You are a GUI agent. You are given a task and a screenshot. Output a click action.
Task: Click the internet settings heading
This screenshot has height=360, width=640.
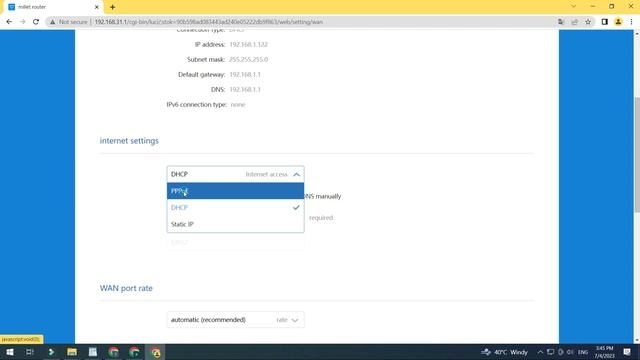pos(129,141)
